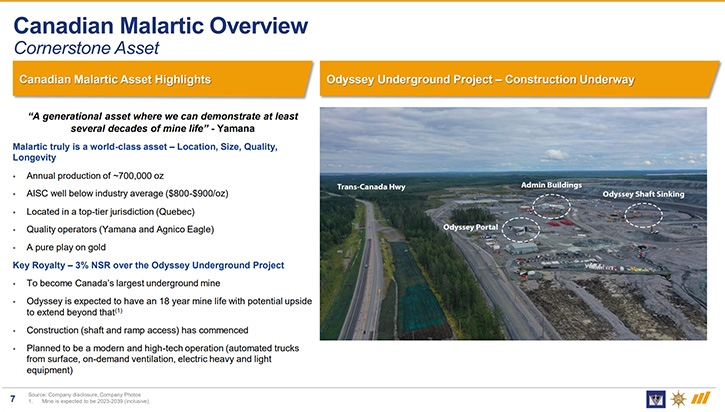Image resolution: width=725 pixels, height=412 pixels.
Task: Select 'To become Canada's largest underground mine'
Action: coord(123,283)
